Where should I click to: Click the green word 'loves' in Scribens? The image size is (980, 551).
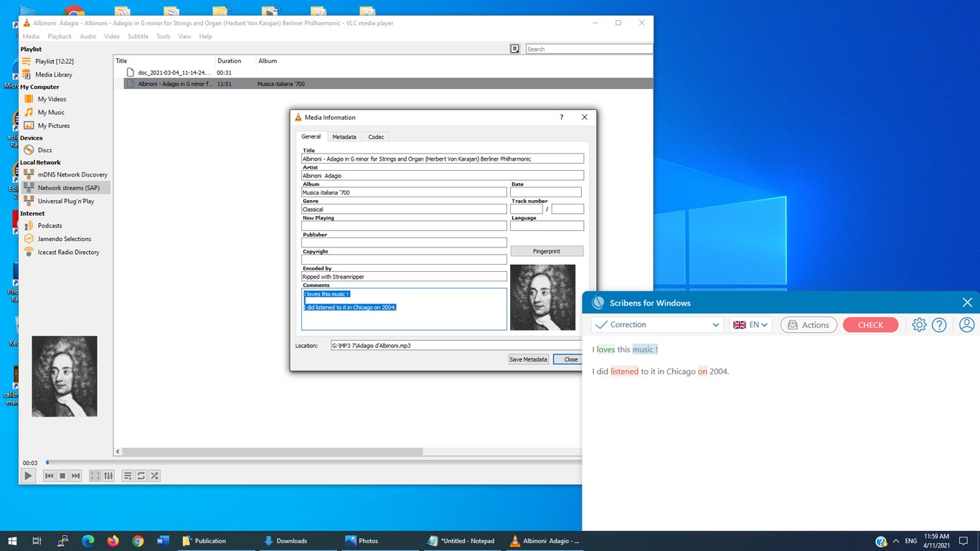click(x=606, y=349)
